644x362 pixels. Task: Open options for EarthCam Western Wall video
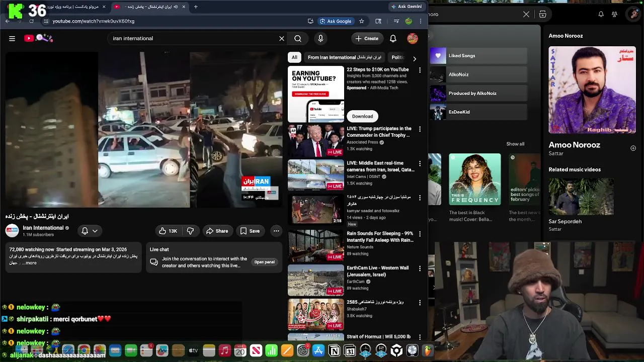tap(420, 268)
